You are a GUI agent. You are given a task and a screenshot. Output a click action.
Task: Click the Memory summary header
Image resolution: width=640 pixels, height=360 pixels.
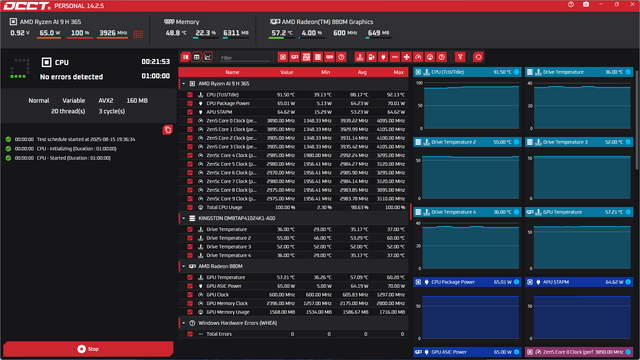pos(187,22)
